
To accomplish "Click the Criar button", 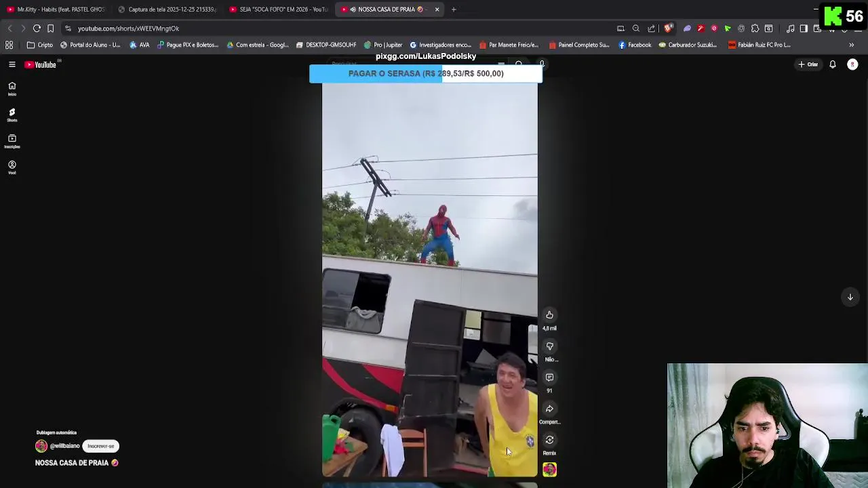I will [x=808, y=64].
